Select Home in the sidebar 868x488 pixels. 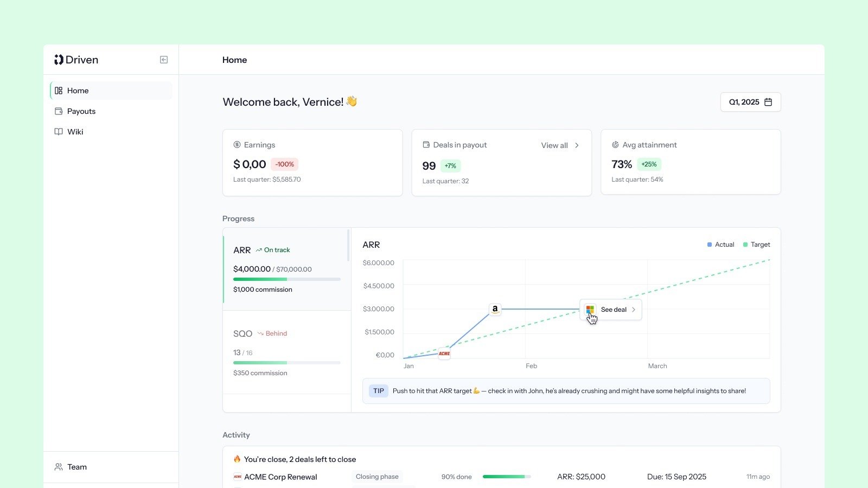pyautogui.click(x=78, y=91)
